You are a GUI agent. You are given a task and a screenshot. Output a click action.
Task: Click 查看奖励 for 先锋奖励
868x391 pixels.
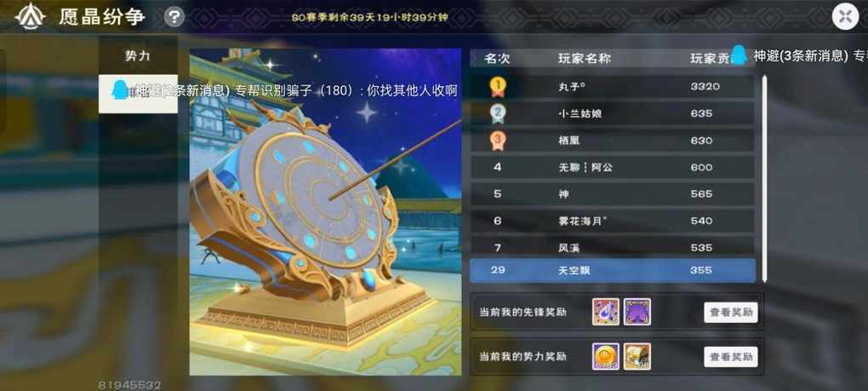pyautogui.click(x=731, y=313)
